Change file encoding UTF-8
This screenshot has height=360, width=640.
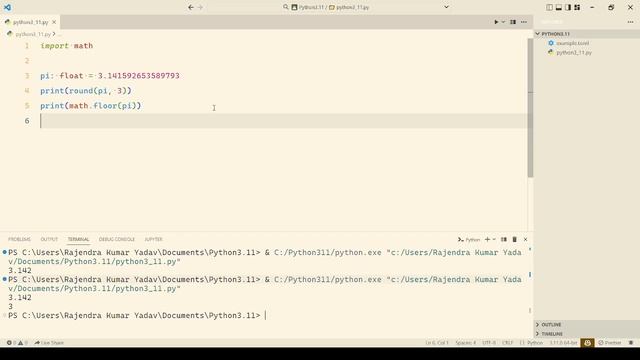point(489,343)
